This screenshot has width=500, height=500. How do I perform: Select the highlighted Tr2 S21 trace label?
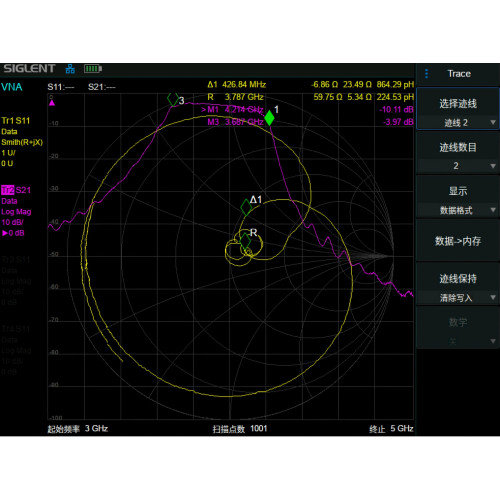pyautogui.click(x=16, y=190)
